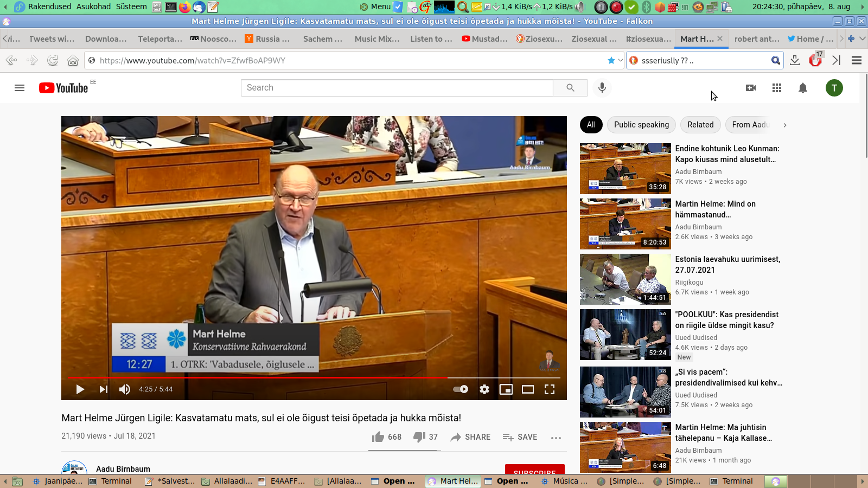Viewport: 868px width, 488px height.
Task: Open the Aadu Birnbaum channel below the video
Action: 123,469
